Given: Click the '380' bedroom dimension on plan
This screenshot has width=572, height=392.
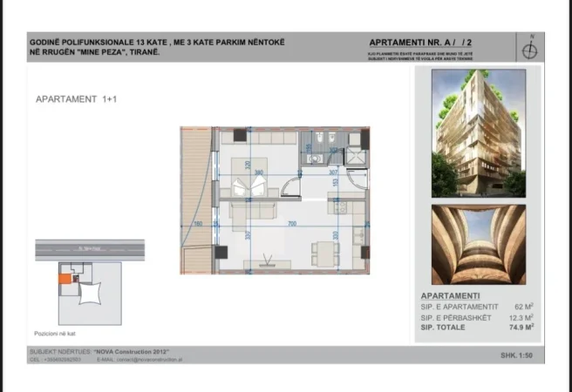Looking at the screenshot, I should pyautogui.click(x=259, y=172).
